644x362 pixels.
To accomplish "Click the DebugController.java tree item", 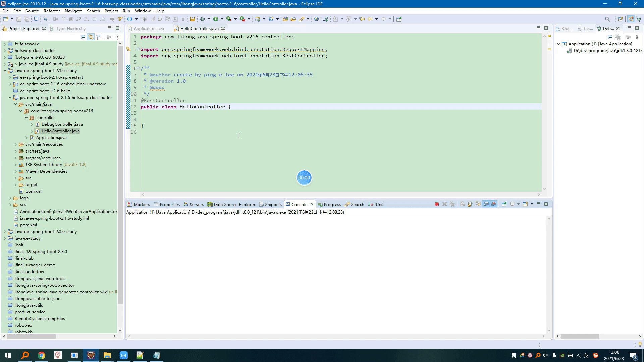I will (62, 124).
